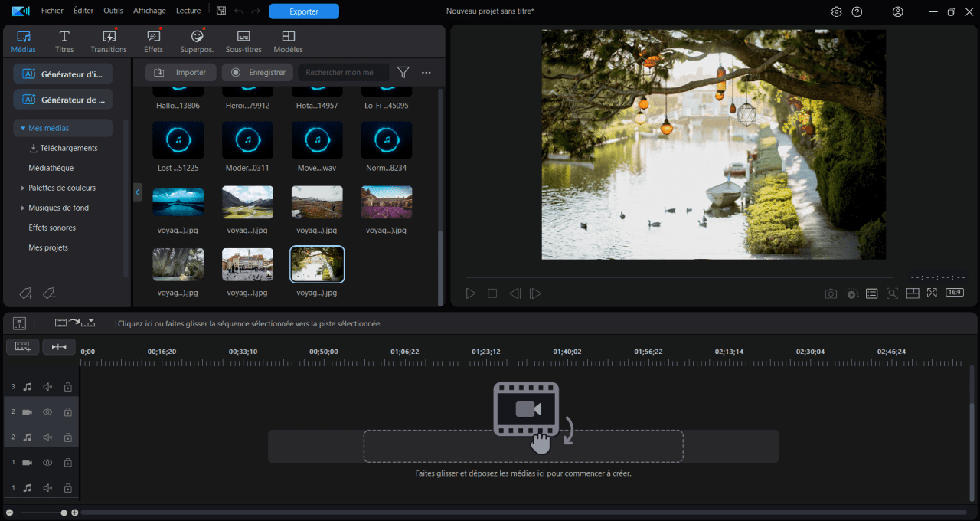
Task: Expand the Palettes de couleurs node
Action: pos(22,188)
